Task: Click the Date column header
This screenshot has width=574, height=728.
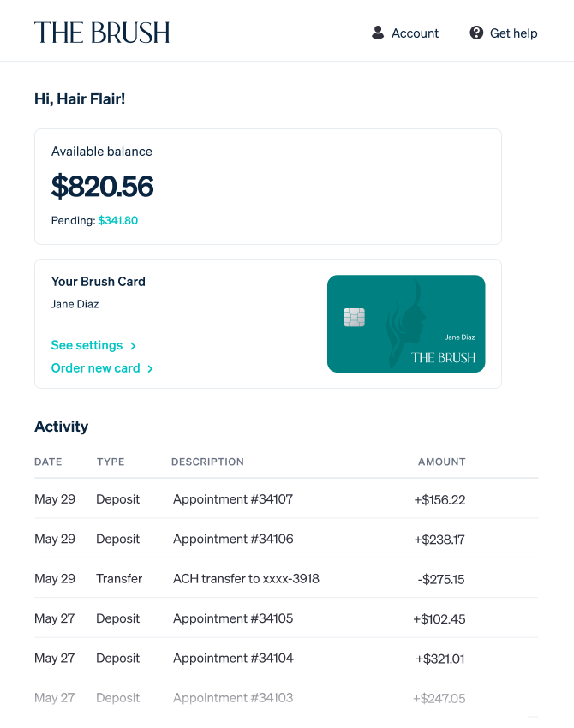Action: coord(48,462)
